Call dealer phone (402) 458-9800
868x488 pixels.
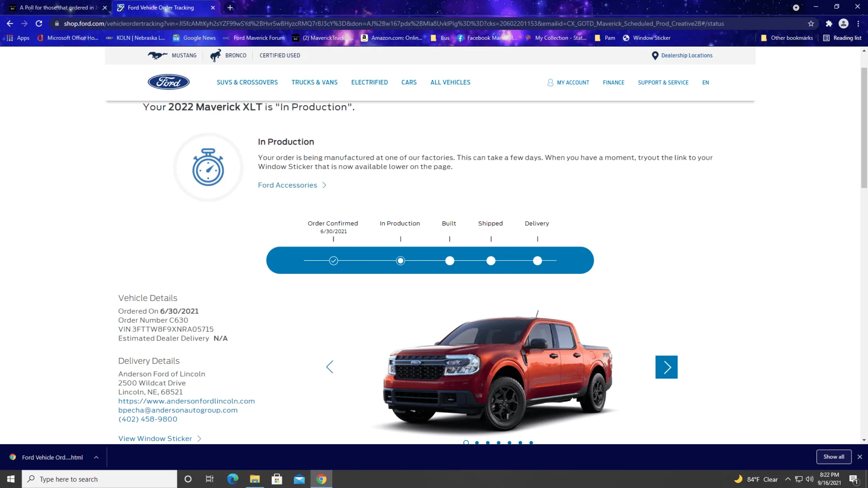coord(148,419)
